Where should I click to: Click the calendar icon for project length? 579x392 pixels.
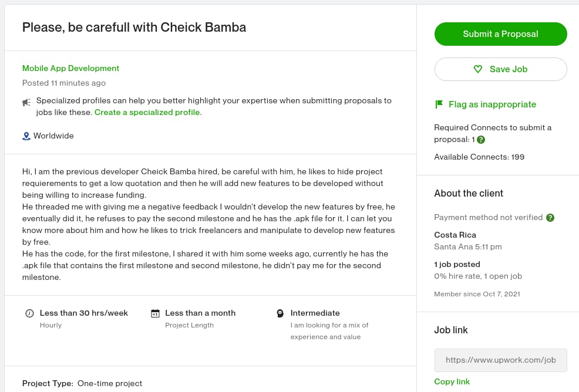click(x=155, y=313)
